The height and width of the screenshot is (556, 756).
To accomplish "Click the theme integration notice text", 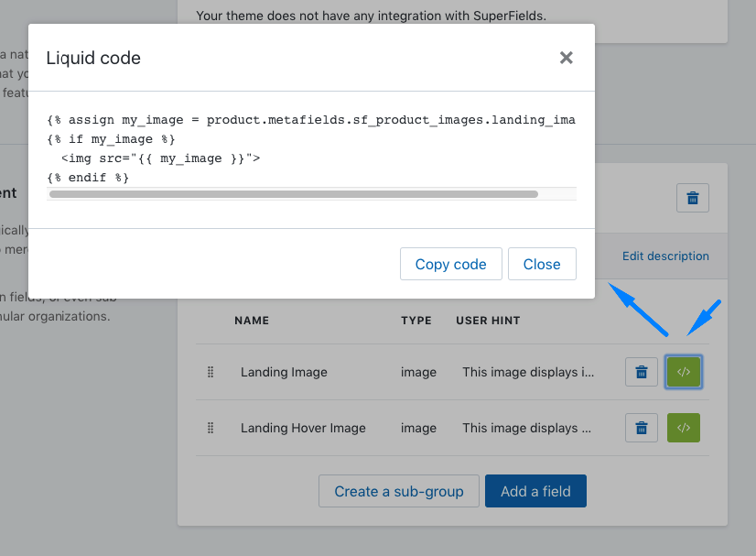I will (372, 16).
